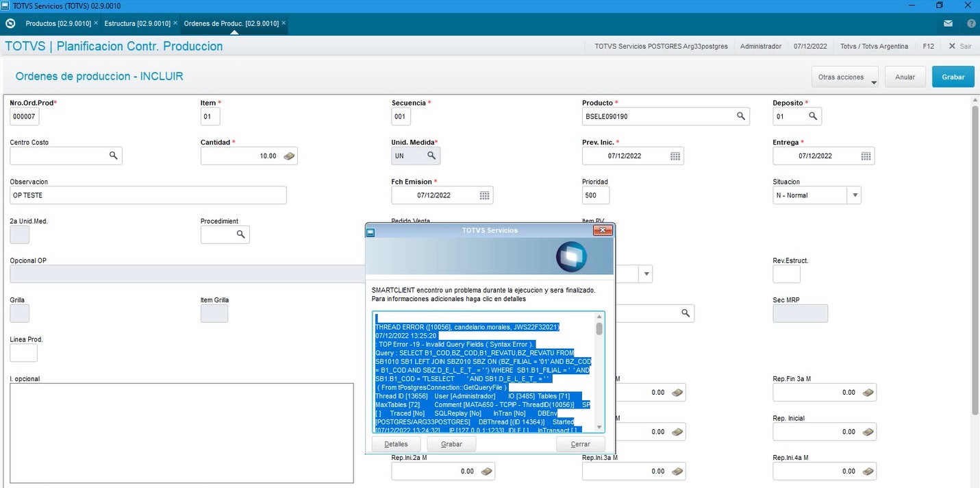Open calculator icon in Cantidad field

289,156
